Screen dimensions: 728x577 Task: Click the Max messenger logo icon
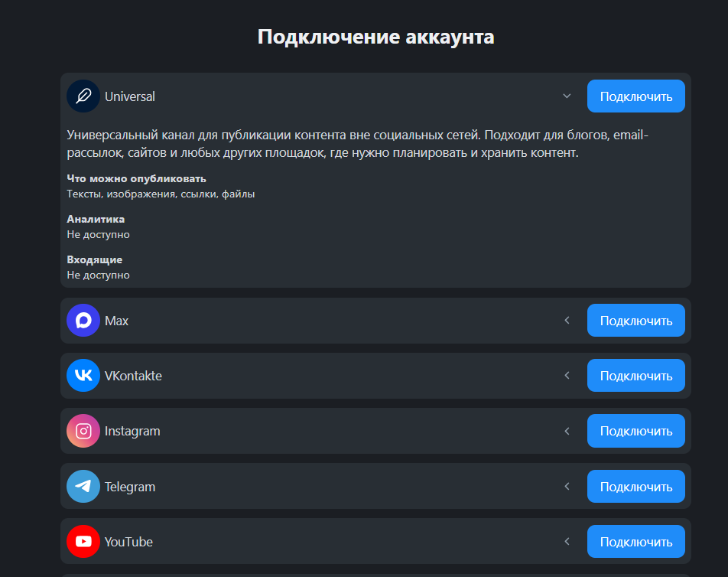(x=83, y=321)
